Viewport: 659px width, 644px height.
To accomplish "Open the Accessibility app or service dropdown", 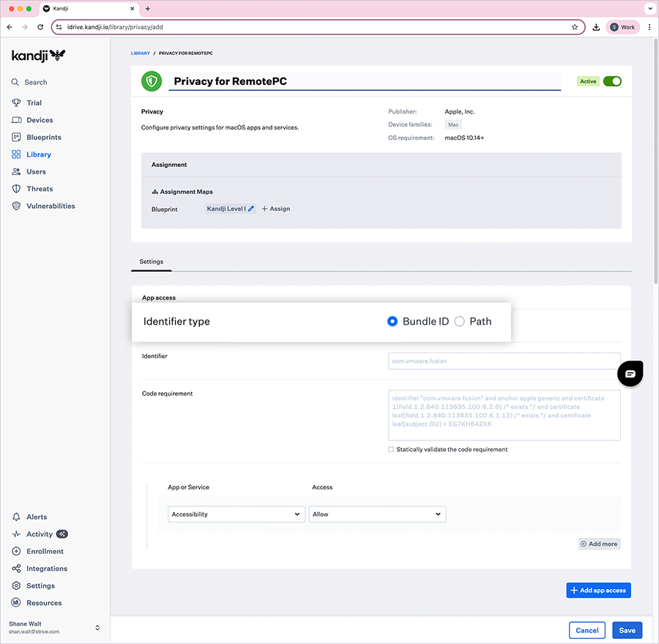I will pyautogui.click(x=237, y=514).
